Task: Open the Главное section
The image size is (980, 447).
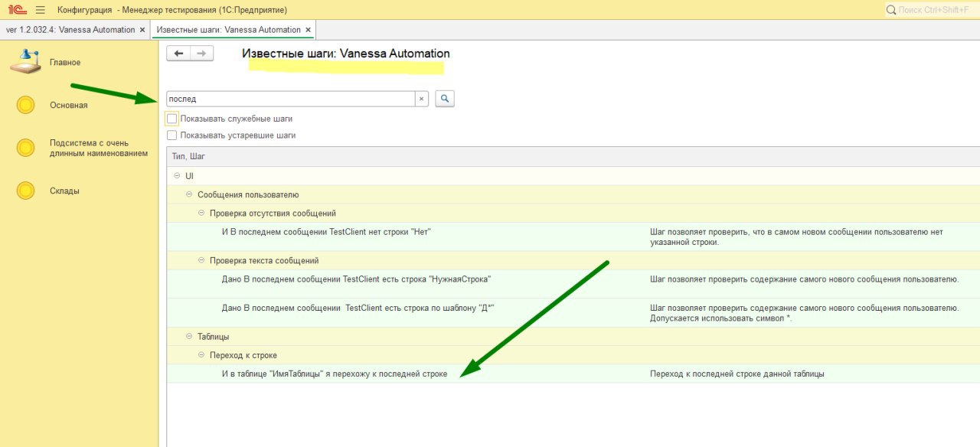Action: [65, 62]
